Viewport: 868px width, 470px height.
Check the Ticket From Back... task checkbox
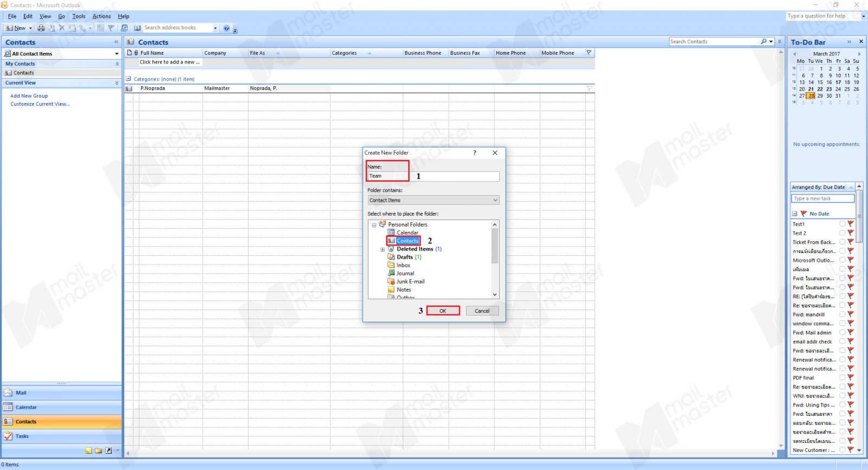coord(843,242)
